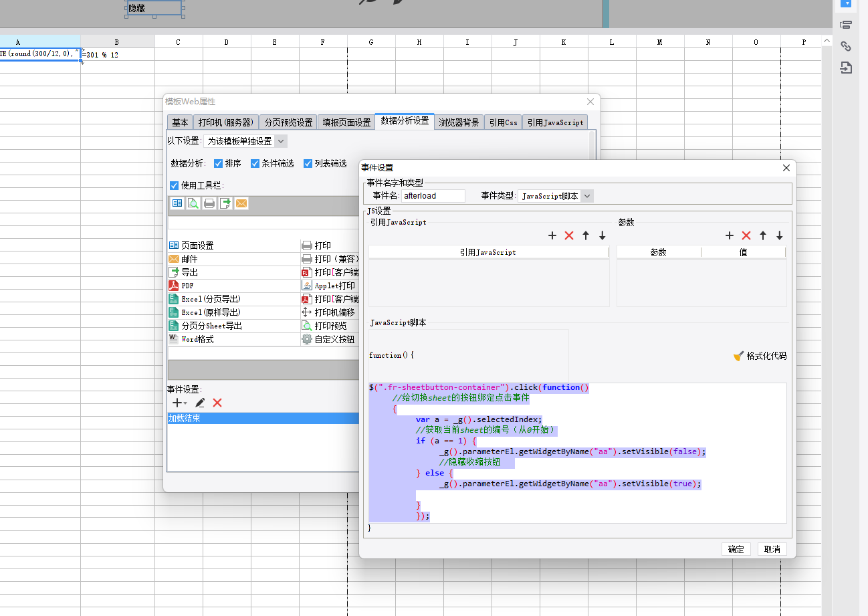The image size is (868, 616).
Task: Click 事件名 field containing afterload
Action: [x=433, y=196]
